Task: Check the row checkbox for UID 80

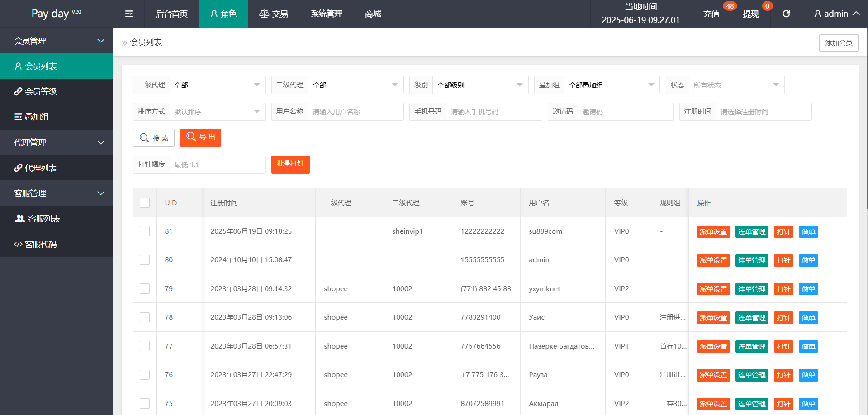Action: pos(145,260)
